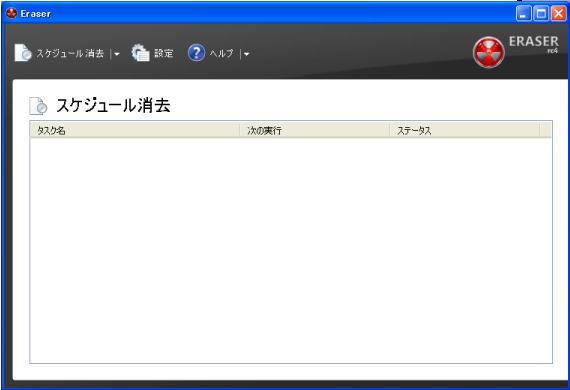Expand the ヘルプ dropdown arrow
The height and width of the screenshot is (390, 570).
click(246, 54)
